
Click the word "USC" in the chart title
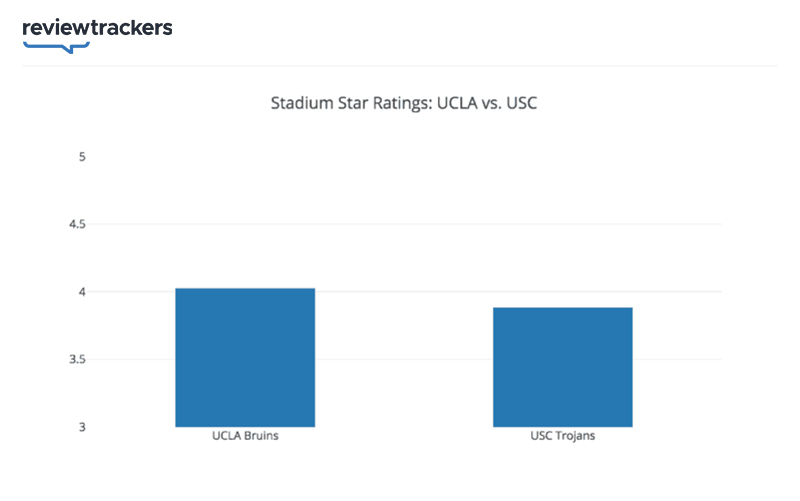pos(522,103)
